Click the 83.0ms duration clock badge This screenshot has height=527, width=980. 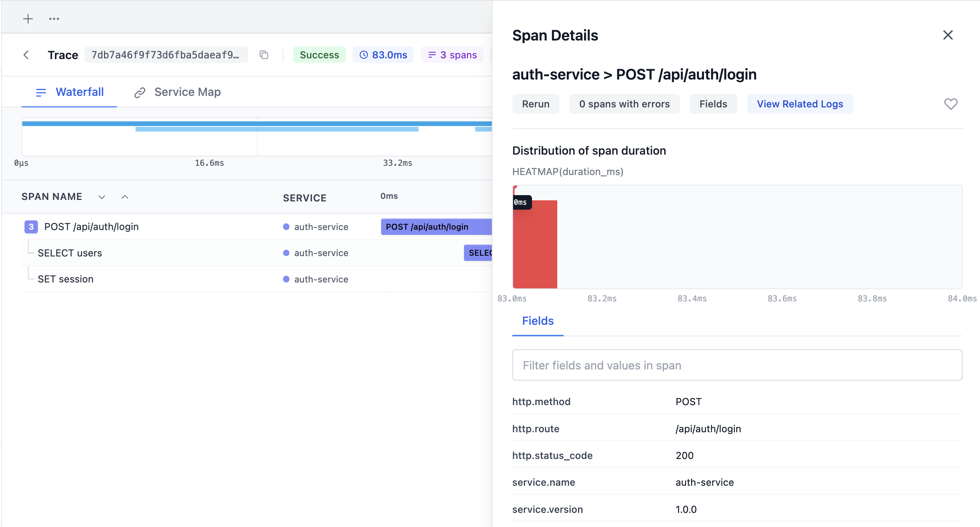pyautogui.click(x=383, y=55)
